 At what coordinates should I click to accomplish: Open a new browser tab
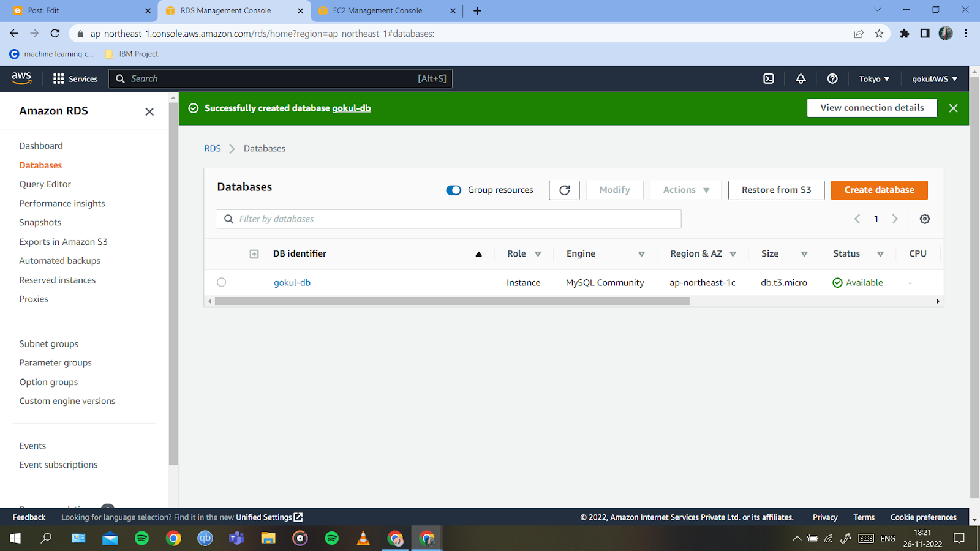click(477, 11)
